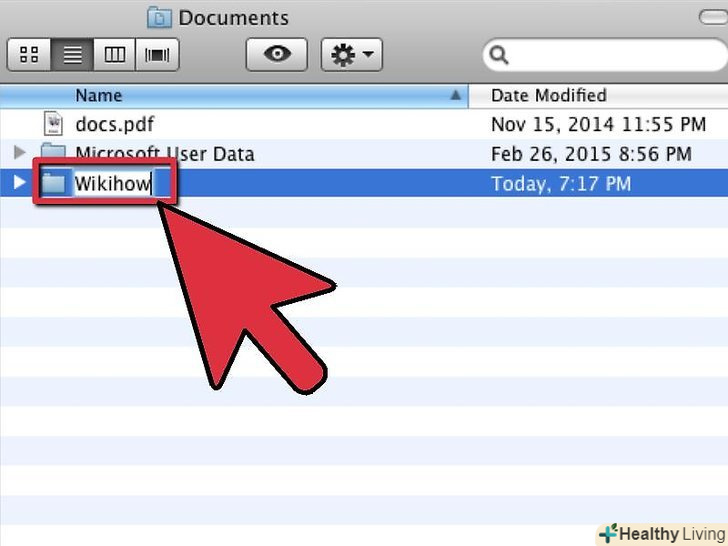Click the Today, 7:17 PM date

click(x=561, y=184)
